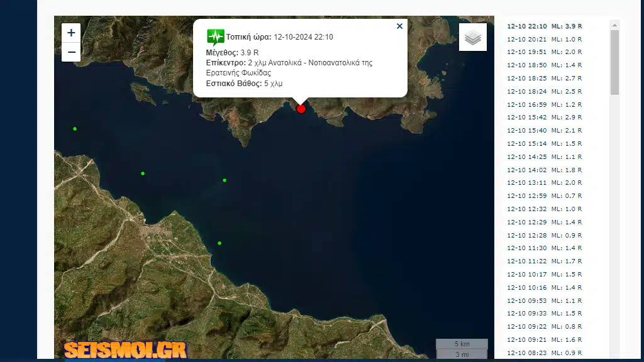
Task: Select the southernmost green earthquake dot
Action: pyautogui.click(x=219, y=243)
